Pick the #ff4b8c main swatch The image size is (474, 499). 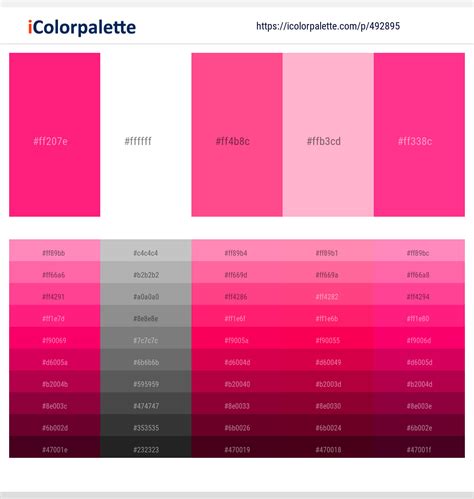coord(237,135)
